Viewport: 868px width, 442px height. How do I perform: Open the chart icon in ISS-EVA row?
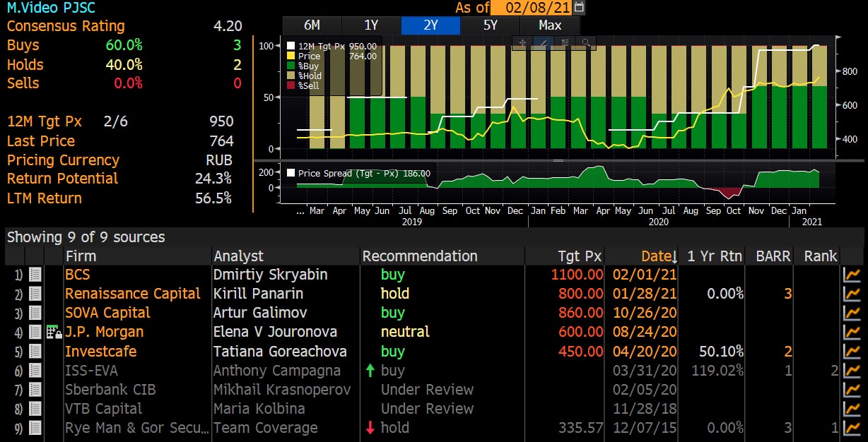(x=852, y=371)
